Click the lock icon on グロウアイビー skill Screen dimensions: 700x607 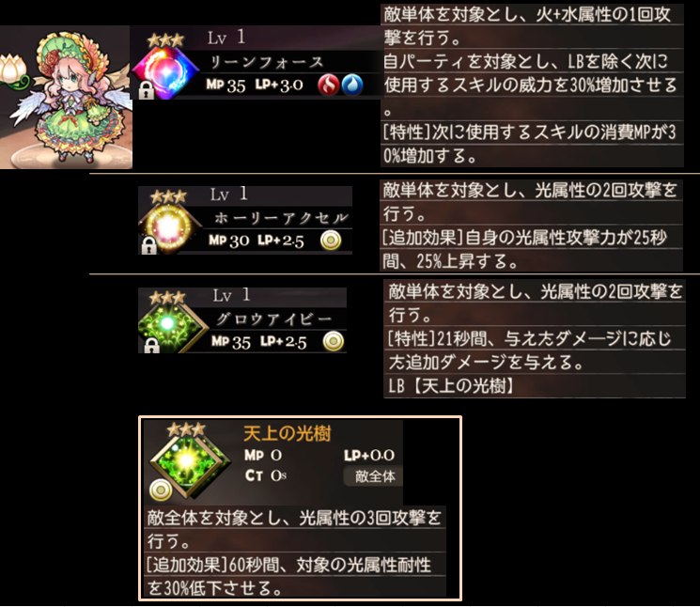pos(152,346)
